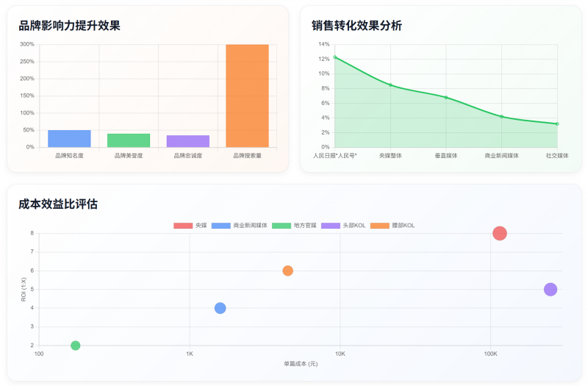Image resolution: width=588 pixels, height=386 pixels.
Task: Select the blue bubble at ROI 4
Action: pos(220,308)
